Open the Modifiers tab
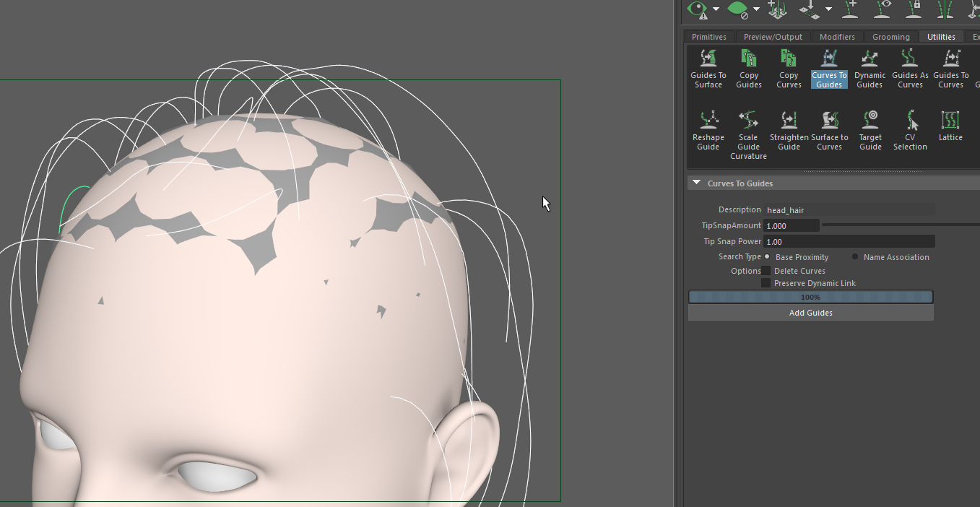Viewport: 980px width, 507px height. click(837, 36)
